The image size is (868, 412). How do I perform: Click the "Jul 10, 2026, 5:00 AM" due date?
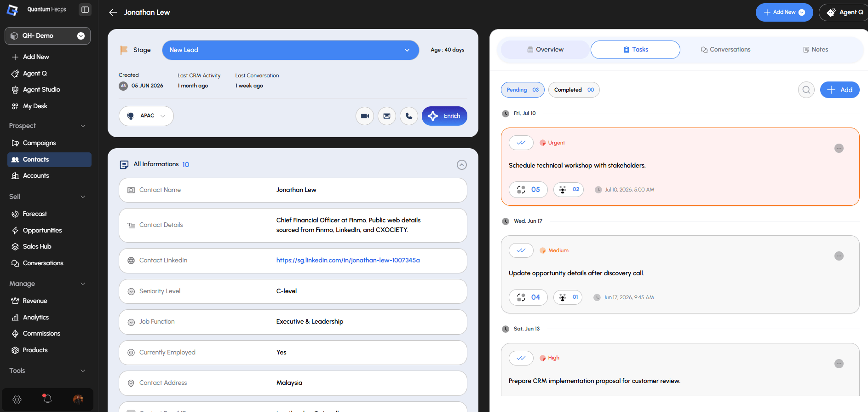pyautogui.click(x=629, y=190)
